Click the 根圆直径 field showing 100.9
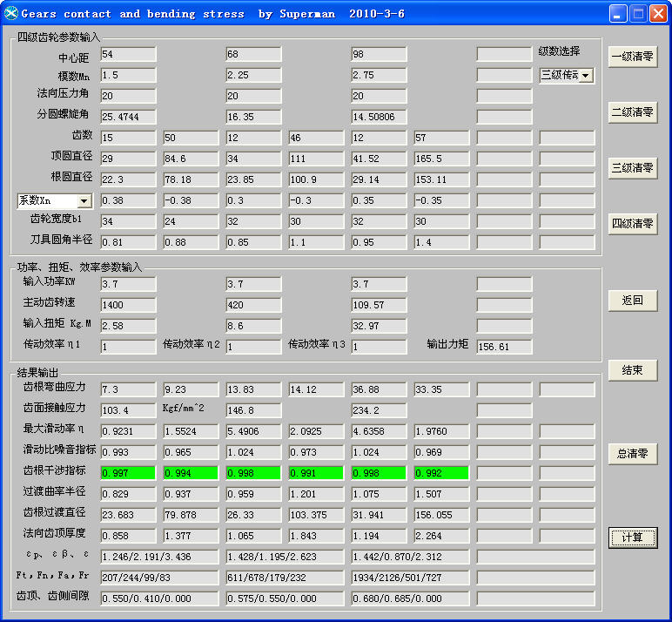 point(316,179)
